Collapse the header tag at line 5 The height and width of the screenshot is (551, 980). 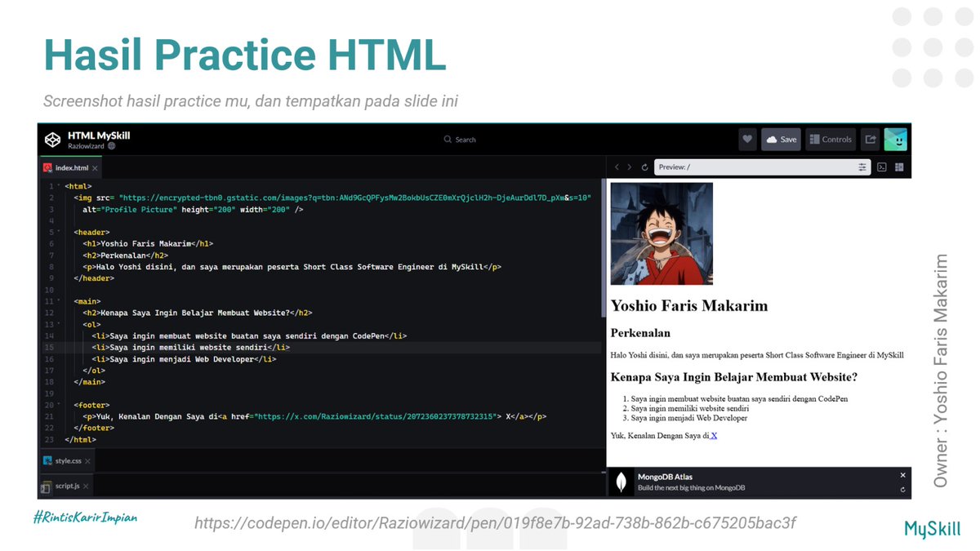tap(59, 233)
